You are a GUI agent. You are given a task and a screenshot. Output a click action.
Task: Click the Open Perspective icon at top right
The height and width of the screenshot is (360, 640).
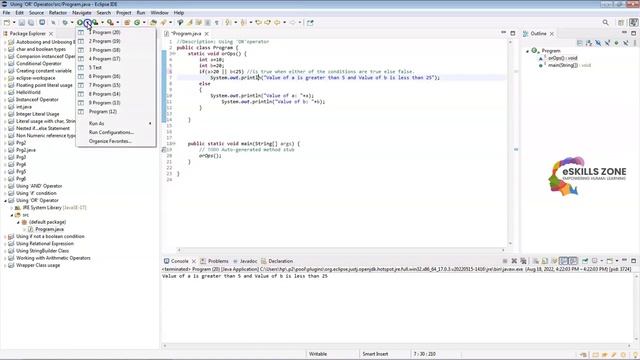(x=621, y=23)
